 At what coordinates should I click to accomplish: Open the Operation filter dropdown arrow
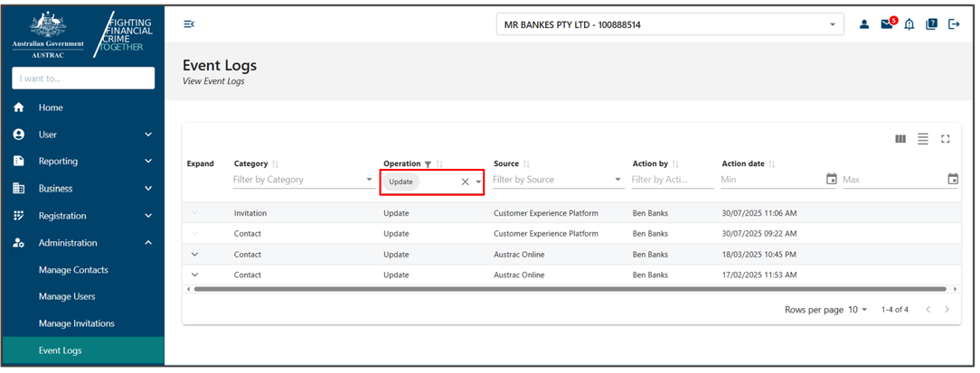pos(478,182)
